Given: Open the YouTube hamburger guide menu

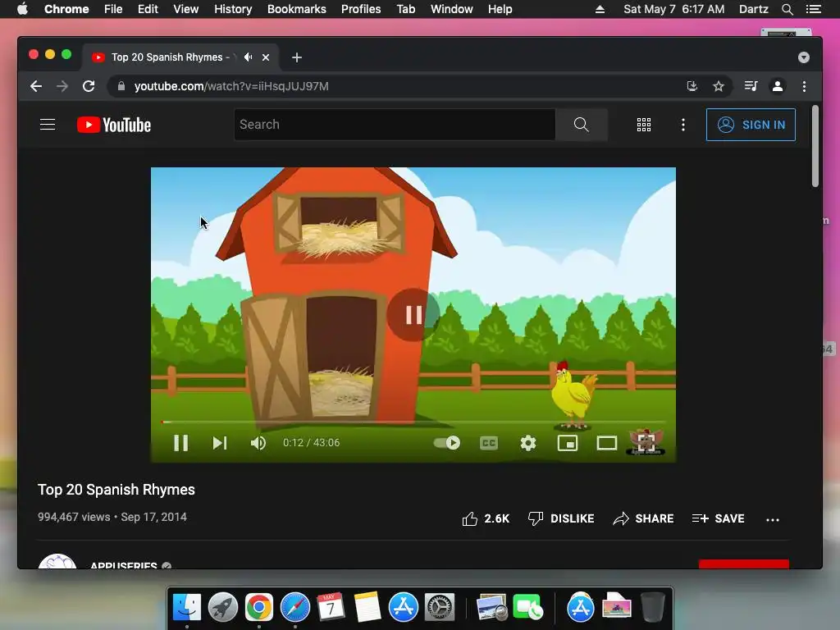Looking at the screenshot, I should [48, 125].
